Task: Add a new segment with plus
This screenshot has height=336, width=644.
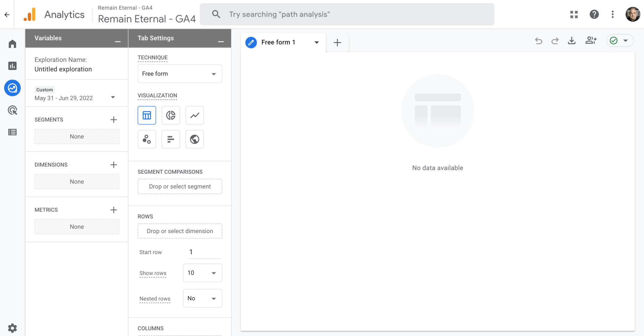Action: (x=114, y=120)
